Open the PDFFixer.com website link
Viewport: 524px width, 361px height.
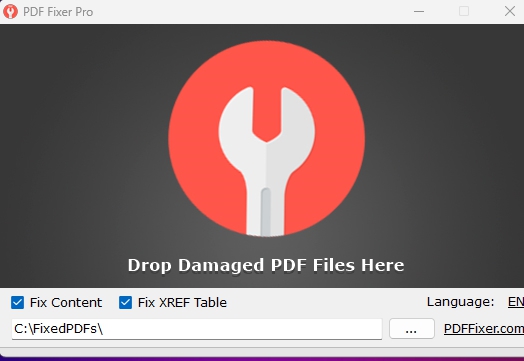484,329
